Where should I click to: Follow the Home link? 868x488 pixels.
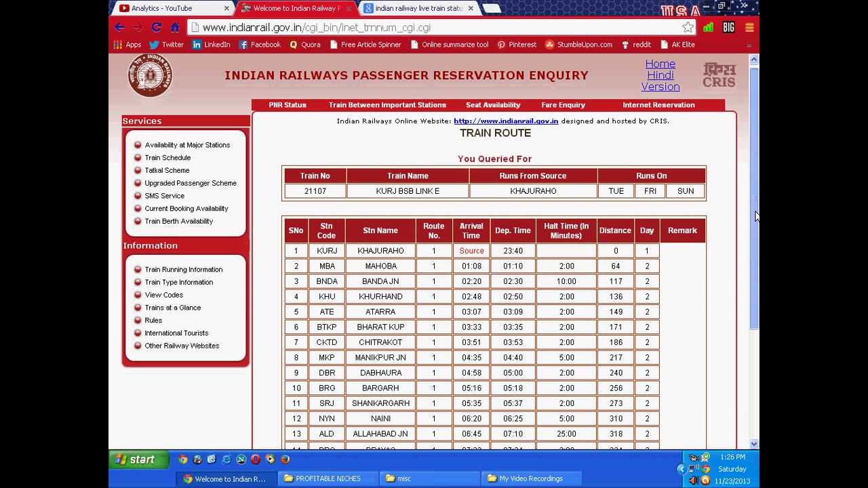pos(660,64)
